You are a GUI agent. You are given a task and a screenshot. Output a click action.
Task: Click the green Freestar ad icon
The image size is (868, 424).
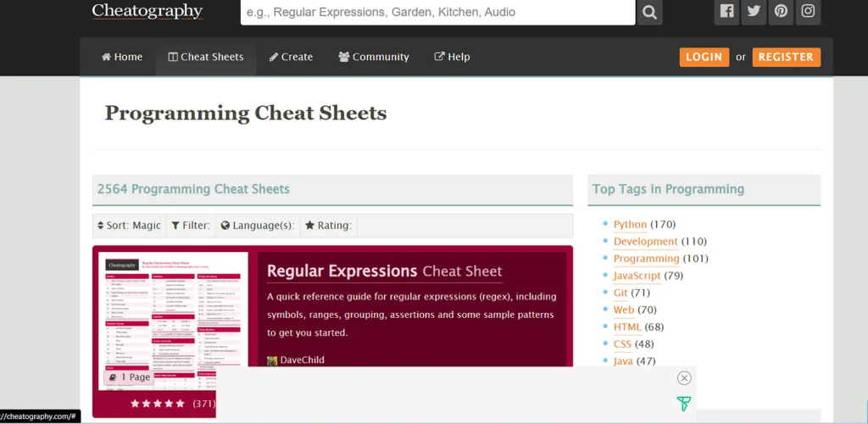[x=684, y=404]
